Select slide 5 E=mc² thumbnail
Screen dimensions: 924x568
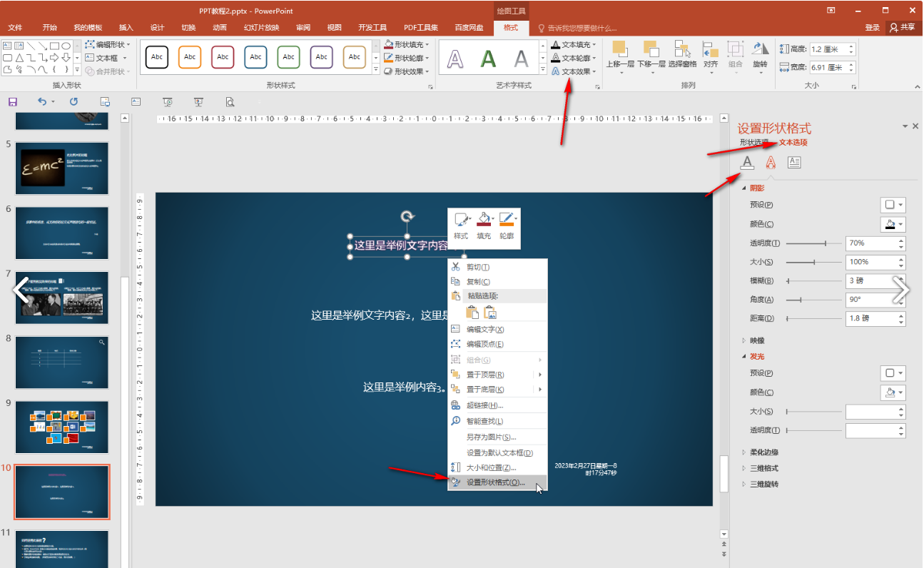coord(62,168)
